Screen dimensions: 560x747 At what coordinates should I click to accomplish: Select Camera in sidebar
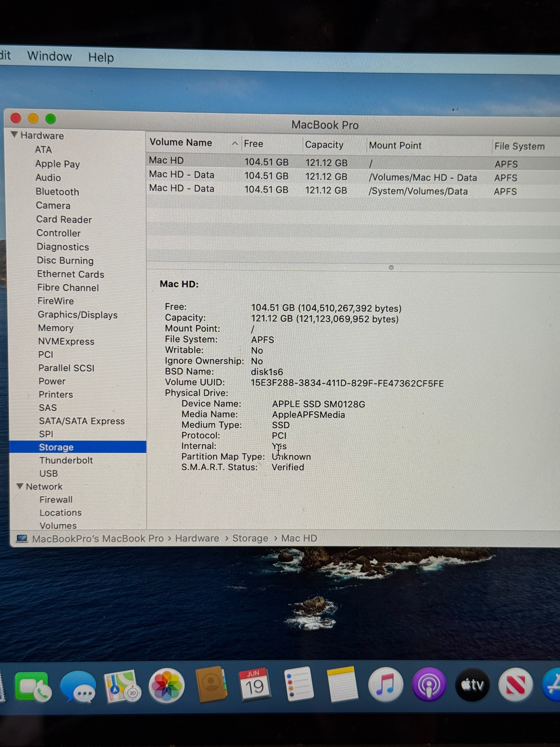53,205
